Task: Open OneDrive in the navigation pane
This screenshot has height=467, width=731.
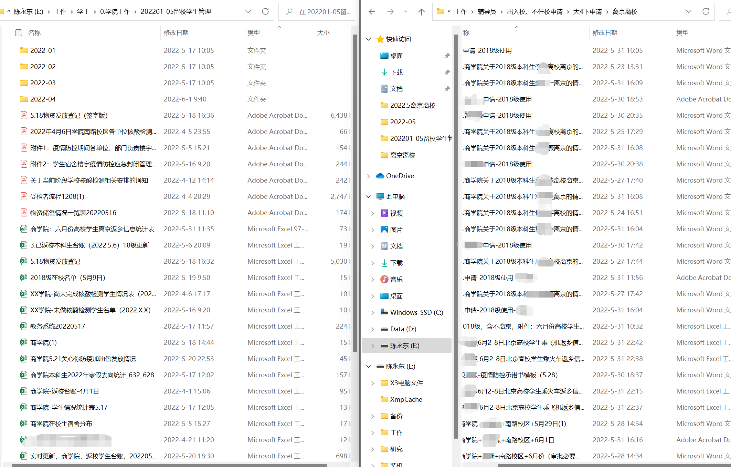Action: pyautogui.click(x=400, y=175)
